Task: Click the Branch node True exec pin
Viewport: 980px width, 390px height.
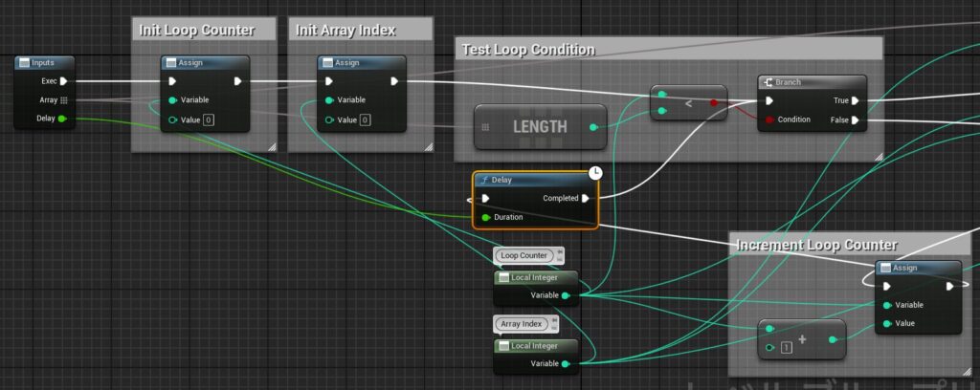Action: coord(855,100)
